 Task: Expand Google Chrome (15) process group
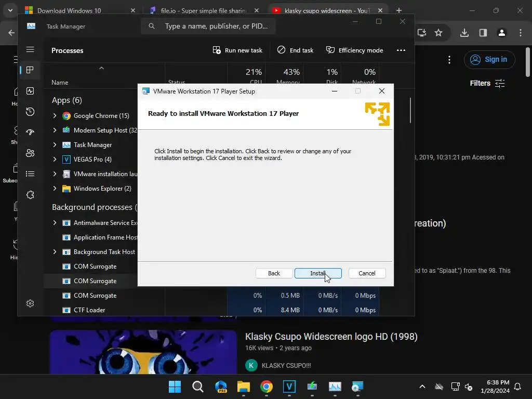[x=55, y=116]
